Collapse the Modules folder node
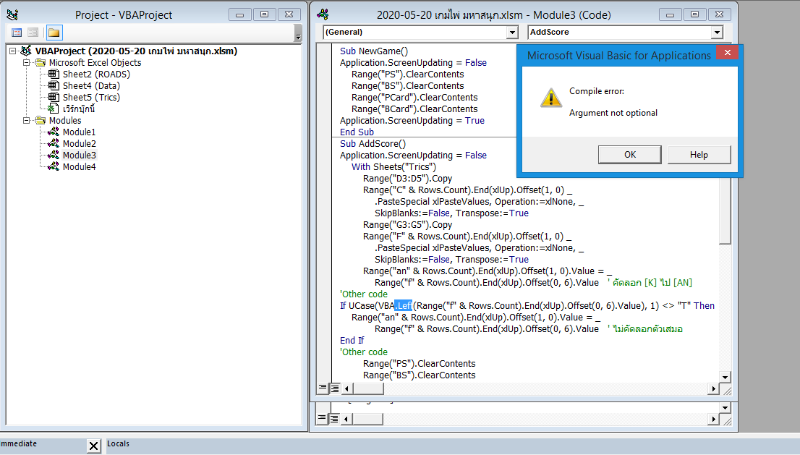This screenshot has height=455, width=800. tap(25, 120)
